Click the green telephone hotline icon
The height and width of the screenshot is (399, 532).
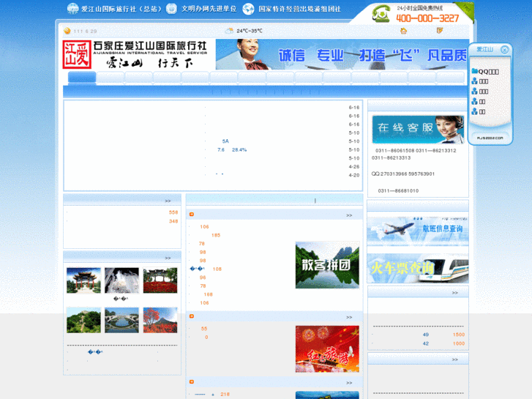click(x=381, y=14)
